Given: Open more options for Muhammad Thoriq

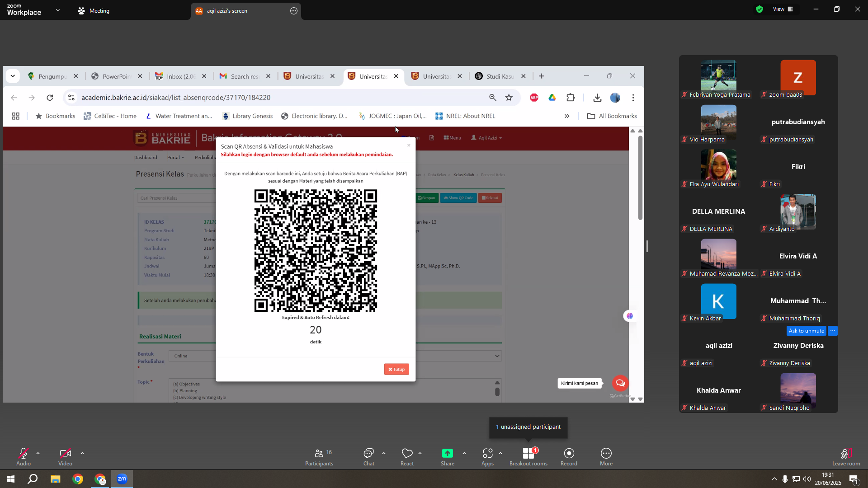Looking at the screenshot, I should (x=833, y=331).
